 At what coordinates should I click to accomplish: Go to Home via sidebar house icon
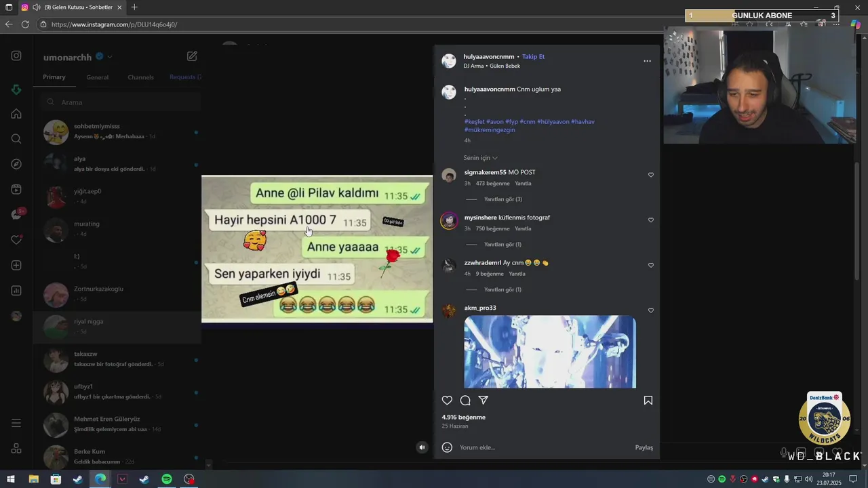click(16, 114)
